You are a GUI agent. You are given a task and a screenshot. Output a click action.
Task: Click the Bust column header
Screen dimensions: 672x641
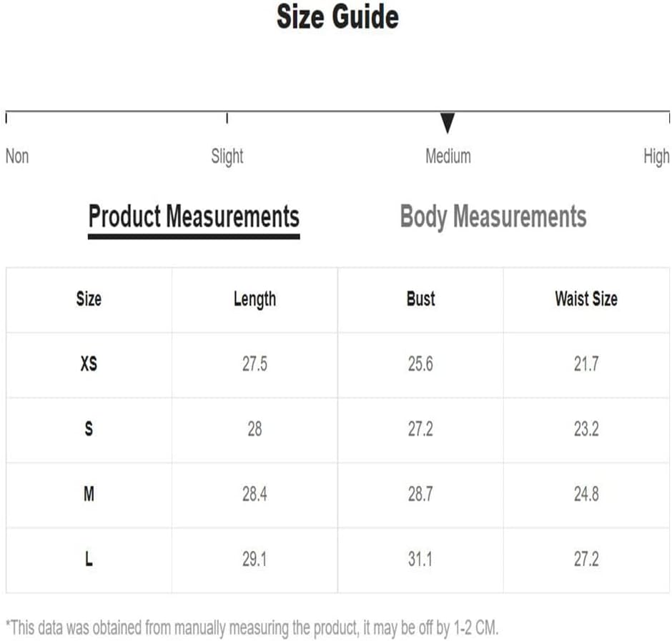coord(420,299)
